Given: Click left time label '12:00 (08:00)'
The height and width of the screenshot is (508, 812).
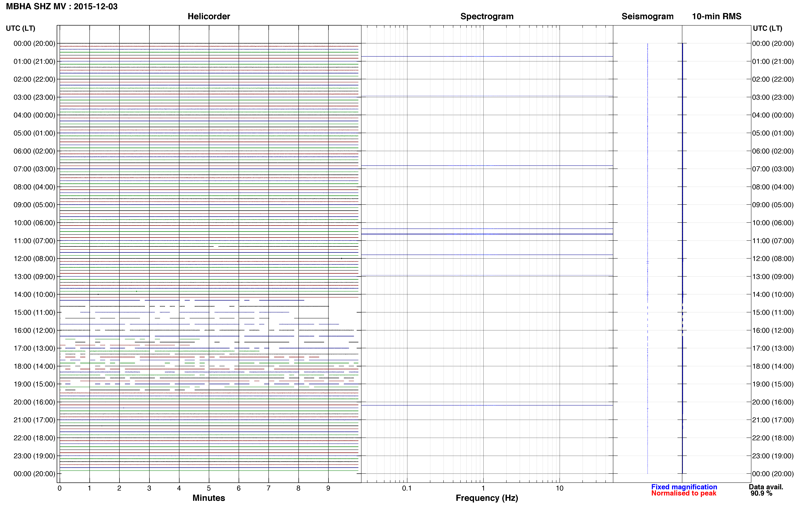Looking at the screenshot, I should point(35,259).
